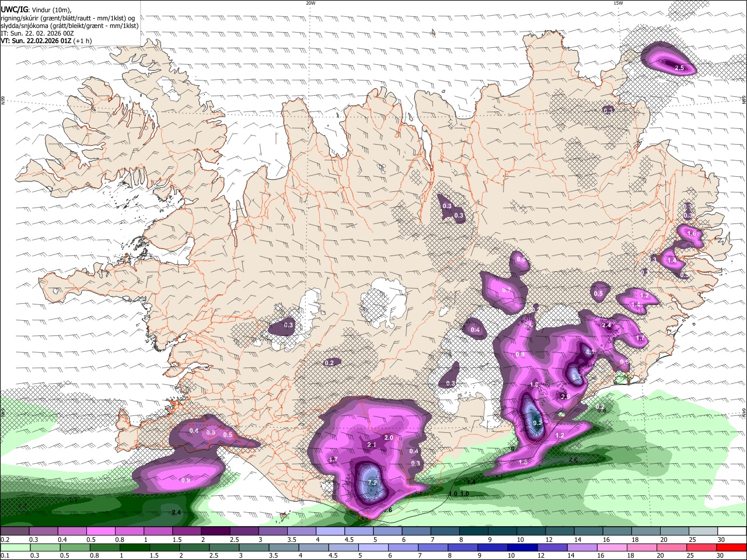Select the 2.5 value off the northeast coast
This screenshot has width=747, height=560.
click(x=679, y=68)
